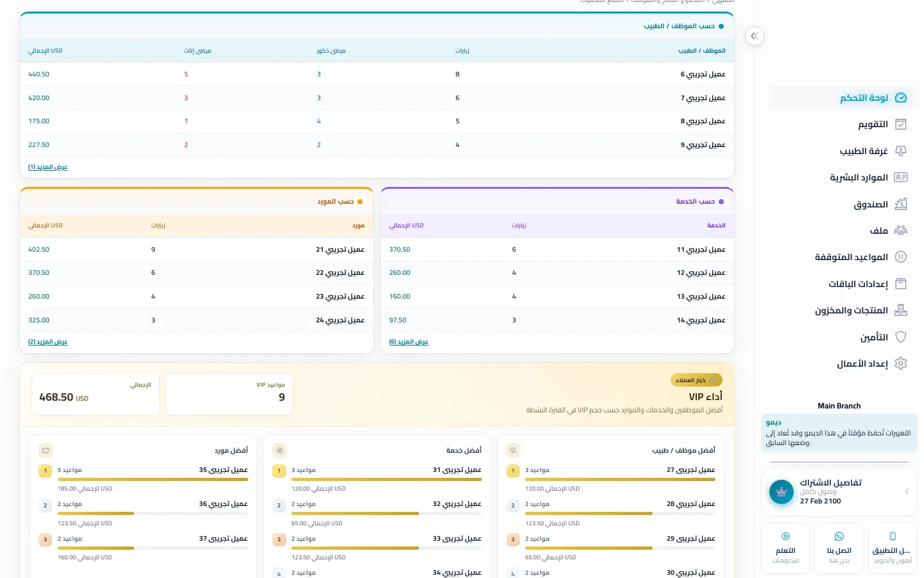924x578 pixels.
Task: Click the 468.50 USD total value
Action: [64, 398]
